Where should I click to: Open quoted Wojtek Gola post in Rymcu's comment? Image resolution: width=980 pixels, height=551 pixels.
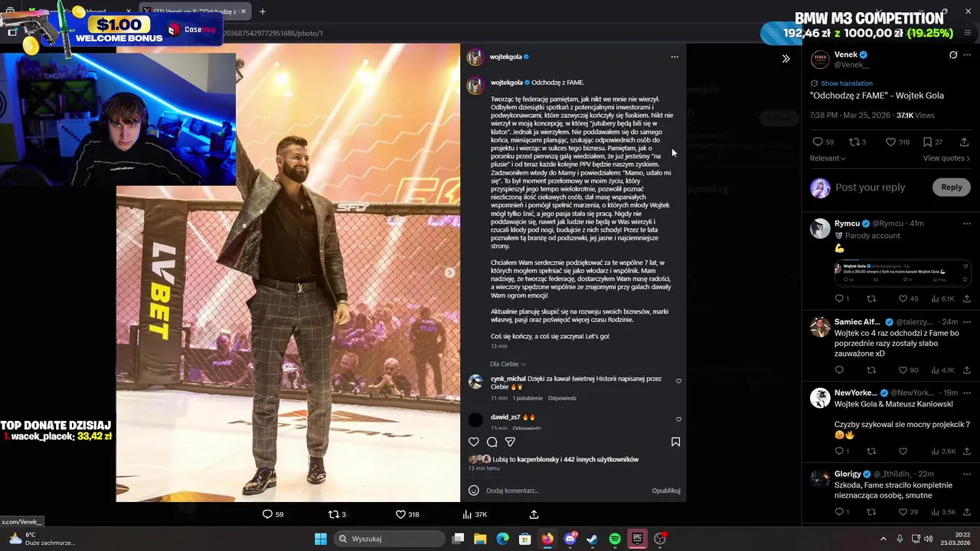click(x=903, y=272)
